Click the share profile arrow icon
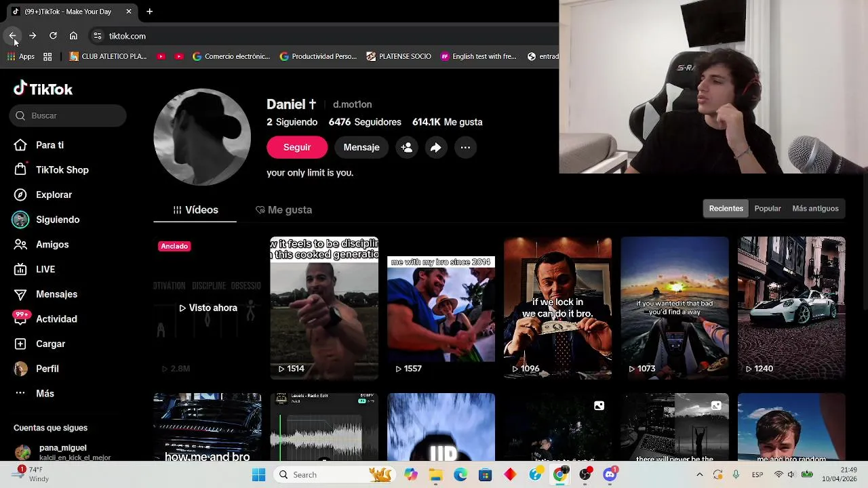 click(436, 147)
